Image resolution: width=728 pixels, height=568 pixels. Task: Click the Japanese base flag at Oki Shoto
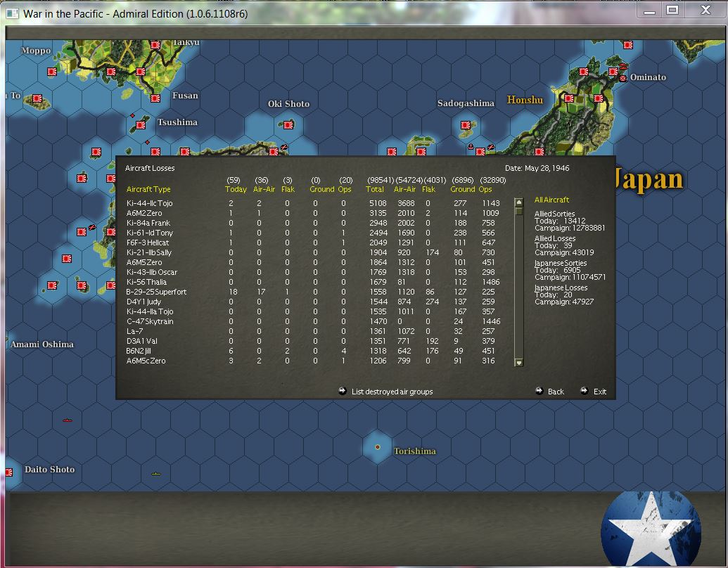[x=288, y=124]
